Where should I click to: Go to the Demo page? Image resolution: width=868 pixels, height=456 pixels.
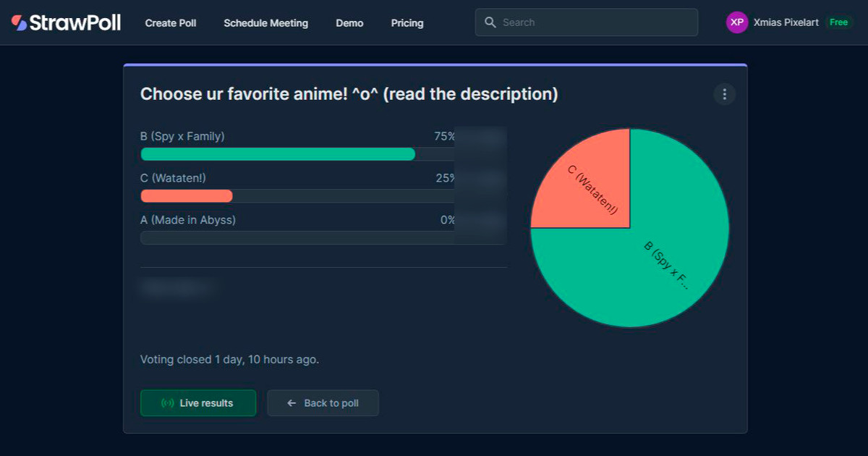tap(349, 23)
